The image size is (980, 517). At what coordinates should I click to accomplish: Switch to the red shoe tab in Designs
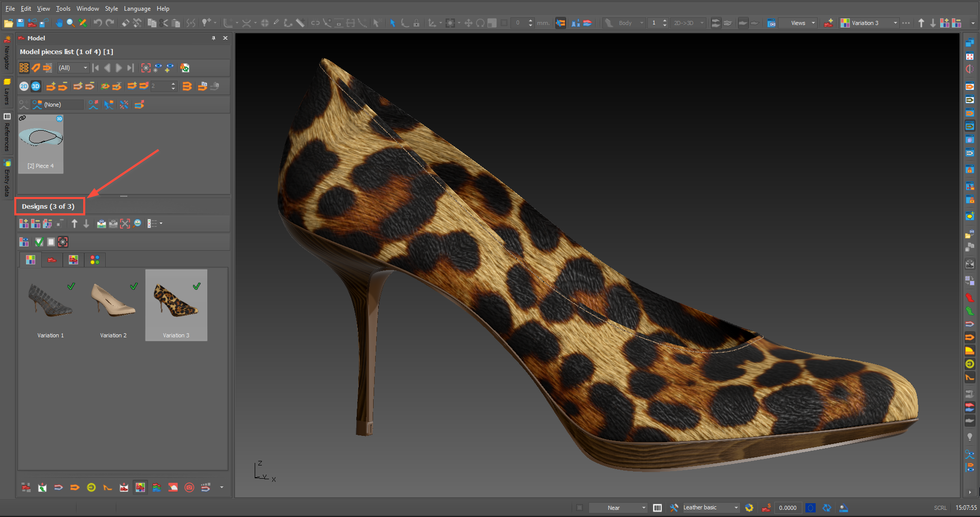tap(52, 260)
